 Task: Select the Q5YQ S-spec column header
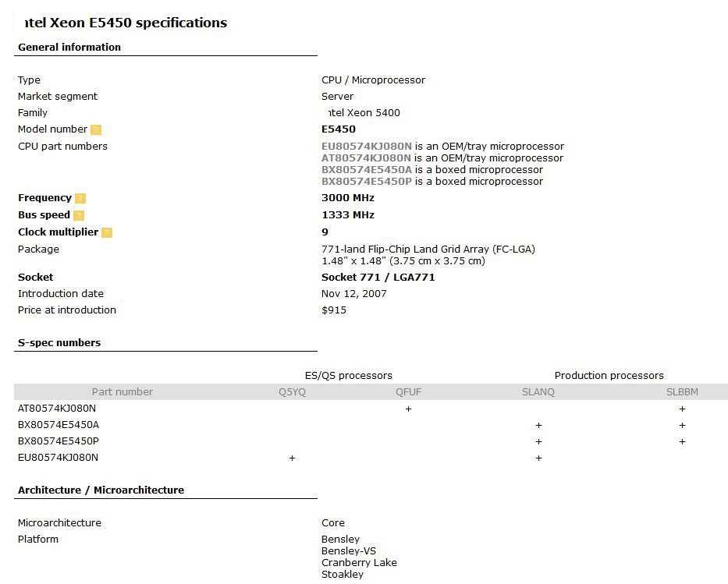pyautogui.click(x=293, y=392)
